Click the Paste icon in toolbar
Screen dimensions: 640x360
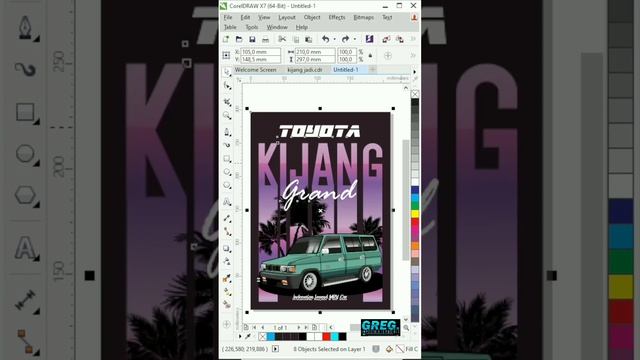309,39
